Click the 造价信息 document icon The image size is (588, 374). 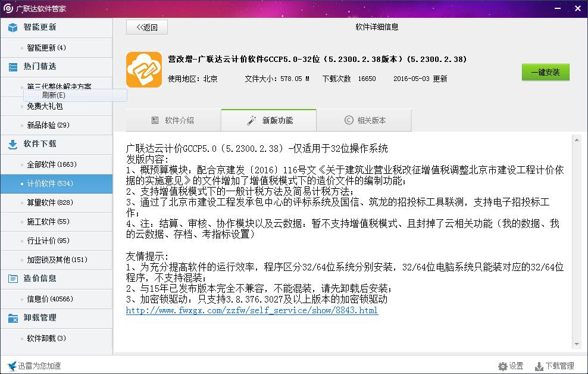pos(12,279)
